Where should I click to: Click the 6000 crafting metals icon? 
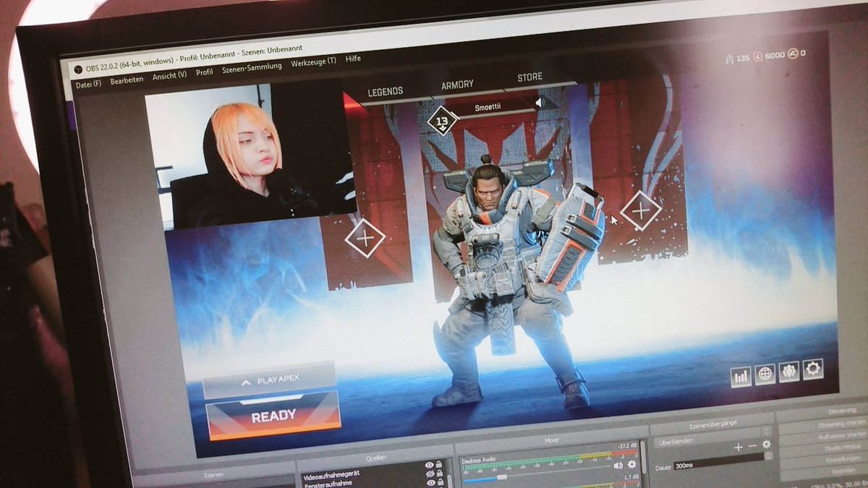click(759, 56)
